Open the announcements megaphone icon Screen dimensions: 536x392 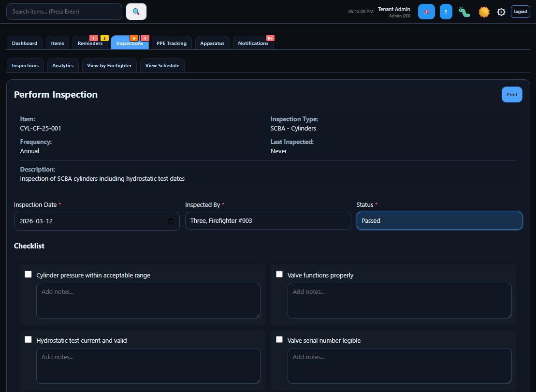(x=426, y=11)
